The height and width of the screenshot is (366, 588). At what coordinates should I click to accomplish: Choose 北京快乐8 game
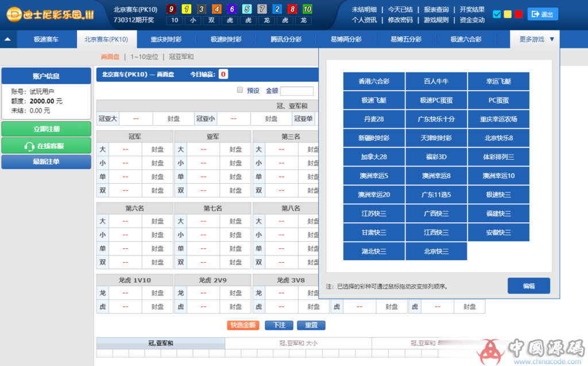click(x=498, y=138)
